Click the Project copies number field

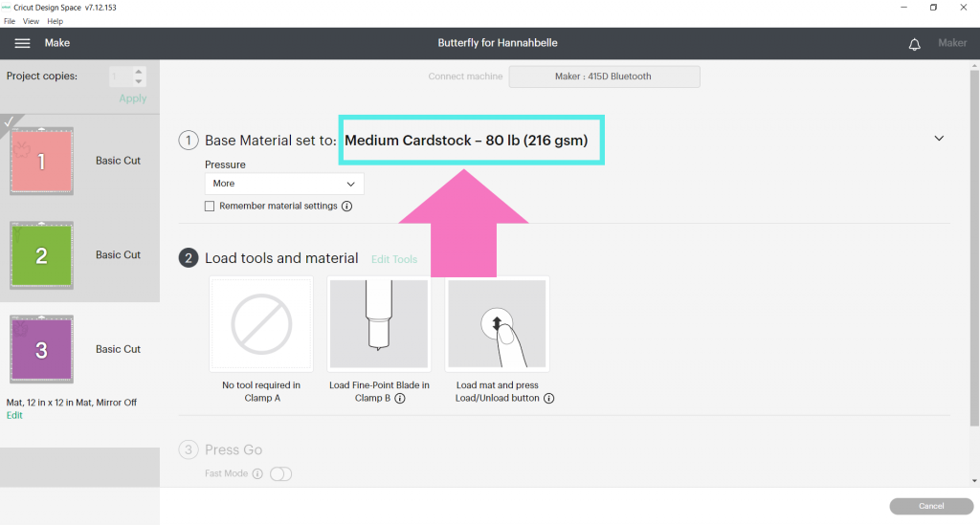[x=120, y=77]
